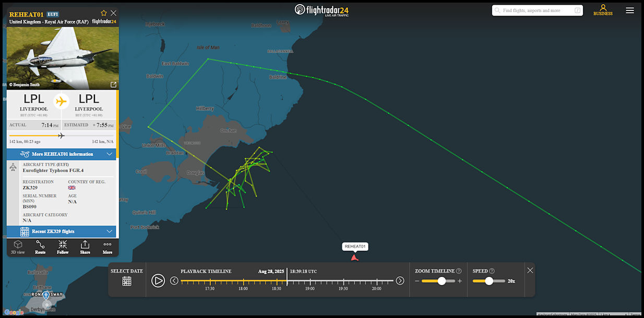Step playback timeline forward

pyautogui.click(x=400, y=281)
